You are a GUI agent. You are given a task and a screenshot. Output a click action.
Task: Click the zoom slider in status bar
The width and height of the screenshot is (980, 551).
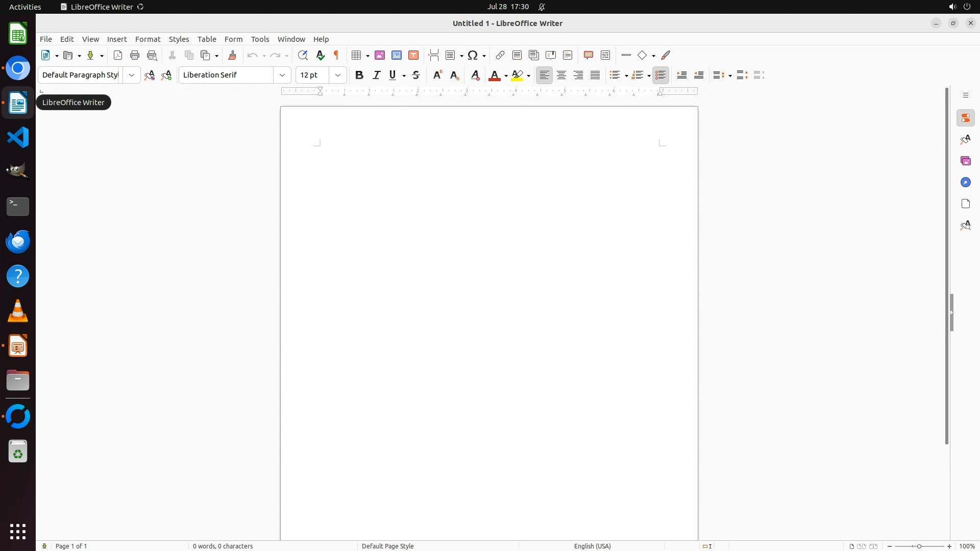919,546
